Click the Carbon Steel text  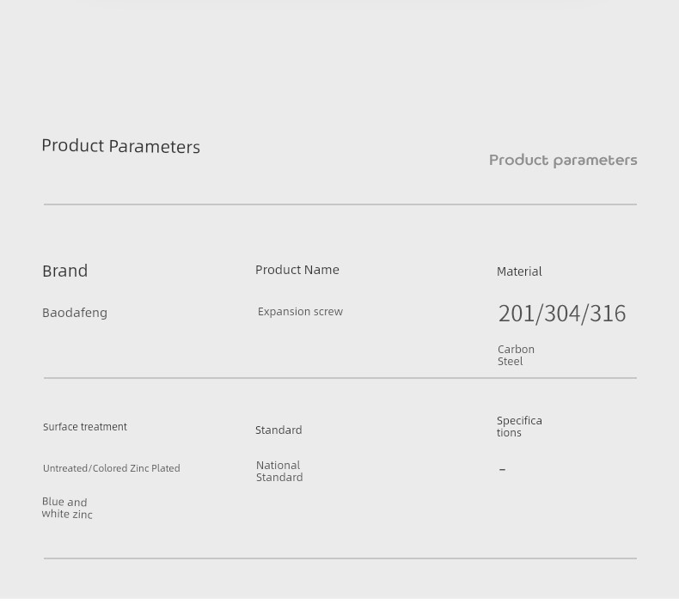pyautogui.click(x=516, y=356)
